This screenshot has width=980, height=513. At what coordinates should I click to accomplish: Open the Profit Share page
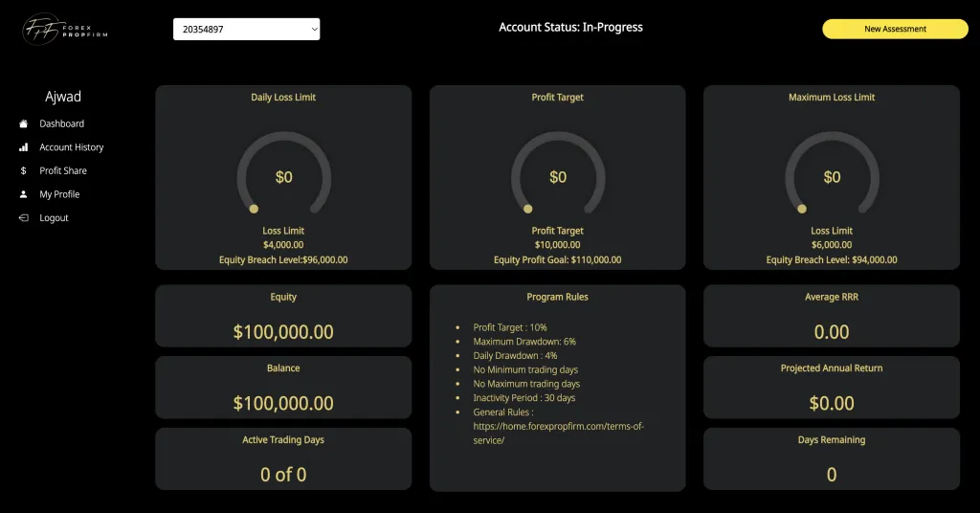[x=63, y=170]
